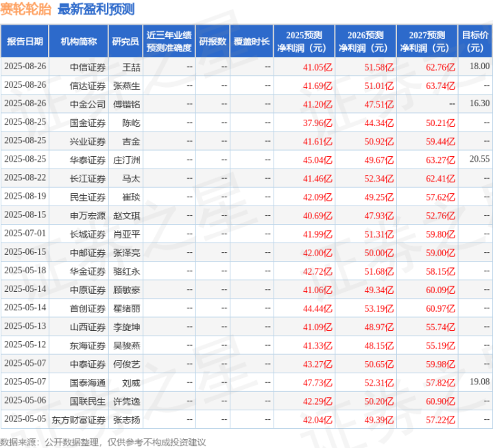The width and height of the screenshot is (493, 448).
Task: Select the 覆盖时长 column header
Action: coord(252,41)
